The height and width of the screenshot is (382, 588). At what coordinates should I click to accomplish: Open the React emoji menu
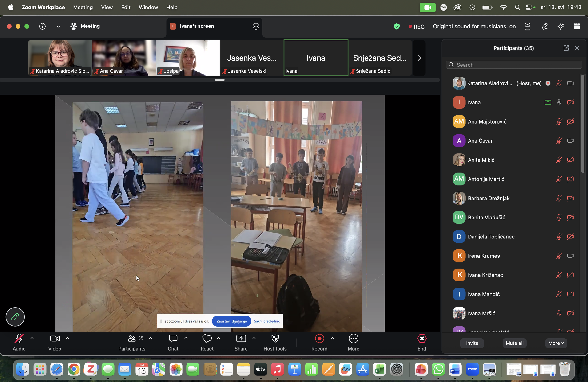[x=207, y=343]
